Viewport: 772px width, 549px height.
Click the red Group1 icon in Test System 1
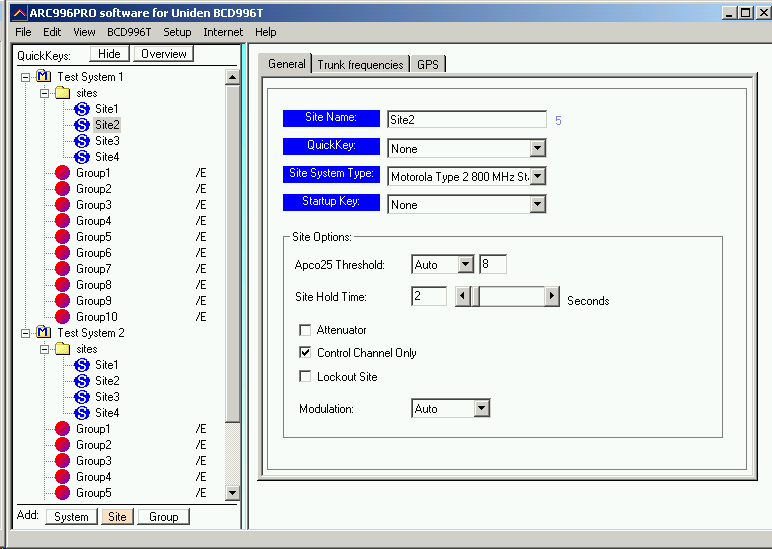coord(63,173)
